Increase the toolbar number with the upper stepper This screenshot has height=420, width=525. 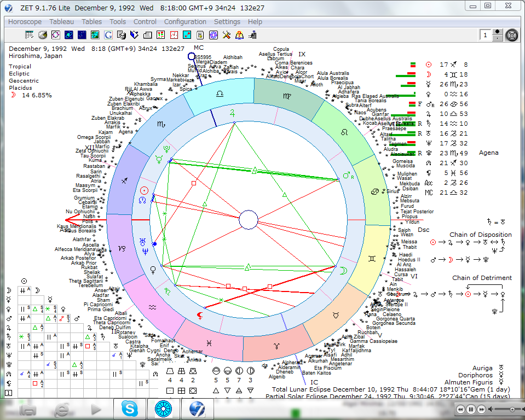coord(498,32)
